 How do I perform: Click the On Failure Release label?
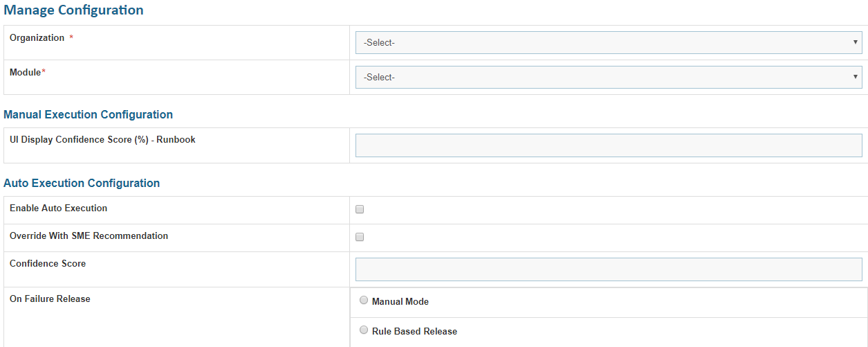click(x=50, y=299)
